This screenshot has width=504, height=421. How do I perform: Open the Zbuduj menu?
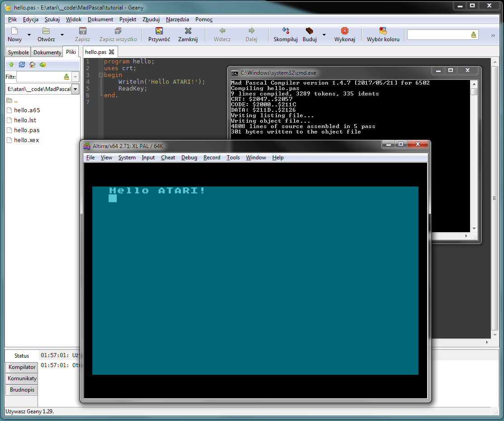[151, 19]
